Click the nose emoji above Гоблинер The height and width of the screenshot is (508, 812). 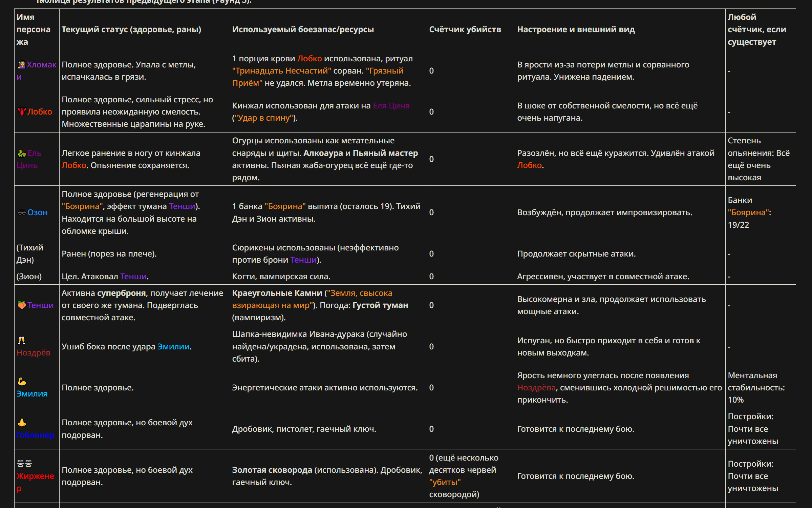coord(22,423)
